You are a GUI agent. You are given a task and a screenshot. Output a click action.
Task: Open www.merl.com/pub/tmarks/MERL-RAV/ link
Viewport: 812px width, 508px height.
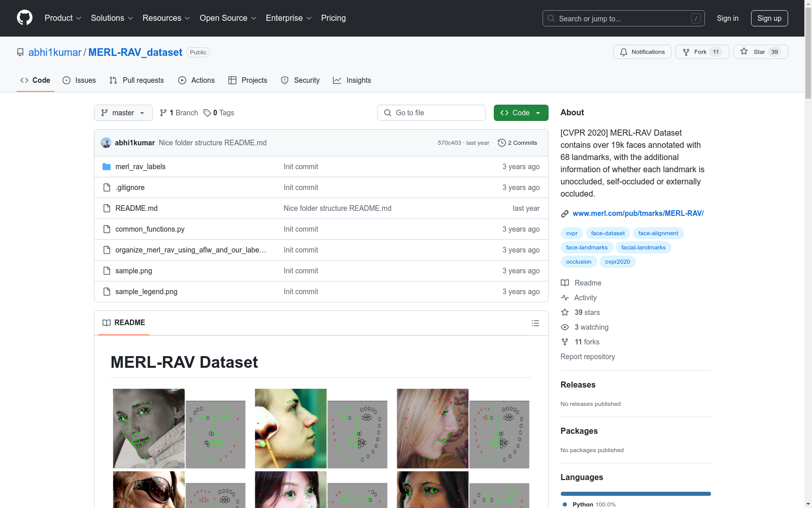(638, 213)
